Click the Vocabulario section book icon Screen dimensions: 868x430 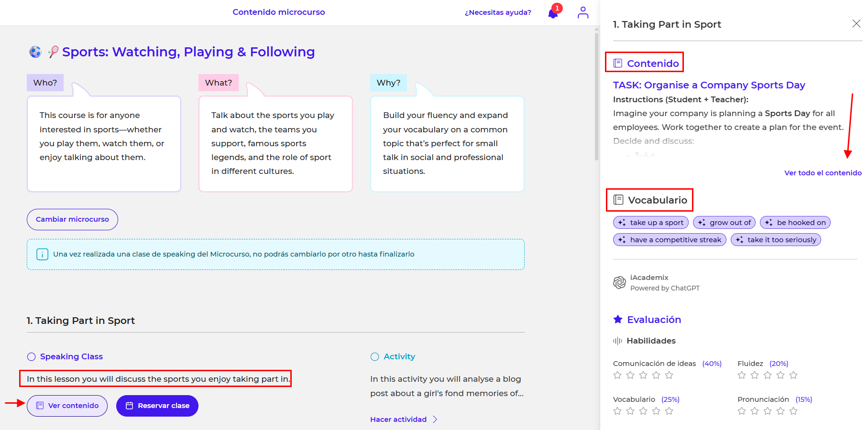[618, 200]
